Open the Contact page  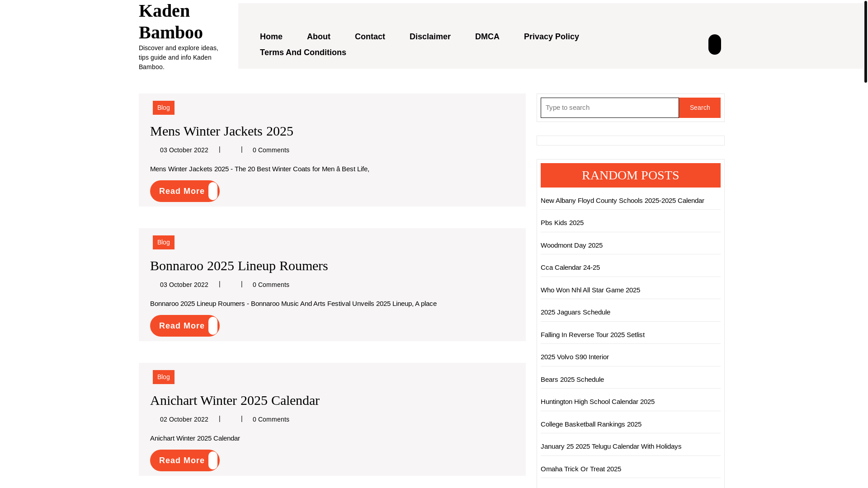(370, 37)
